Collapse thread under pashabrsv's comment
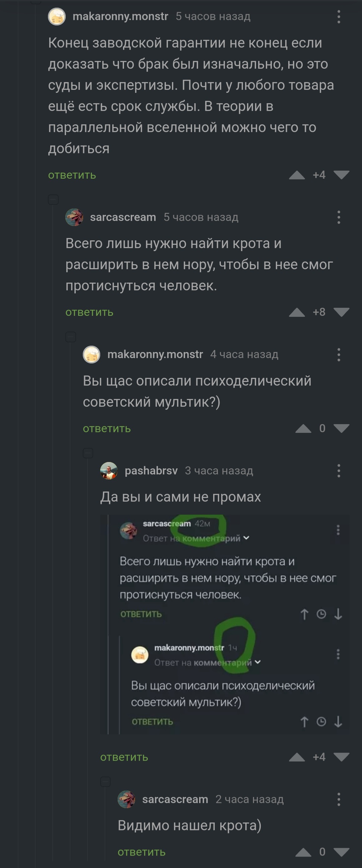The image size is (362, 868). click(x=105, y=782)
